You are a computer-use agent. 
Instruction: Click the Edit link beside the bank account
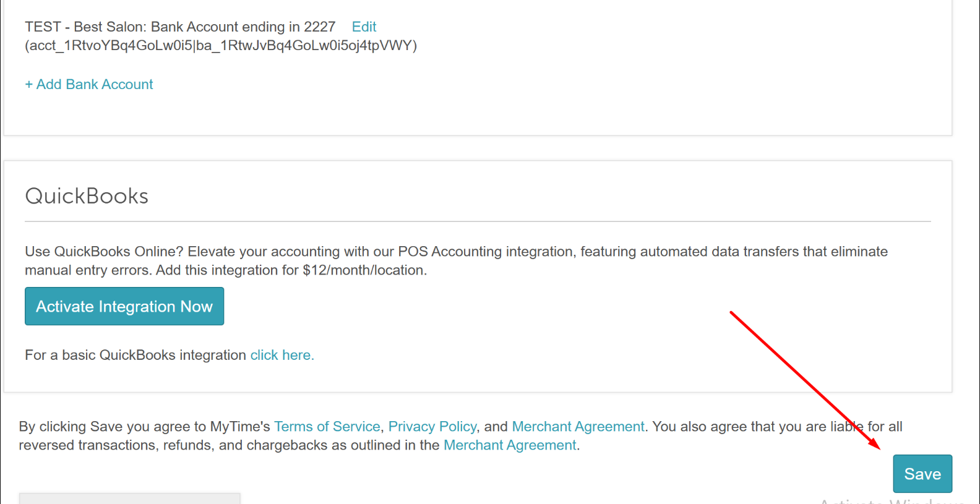364,27
